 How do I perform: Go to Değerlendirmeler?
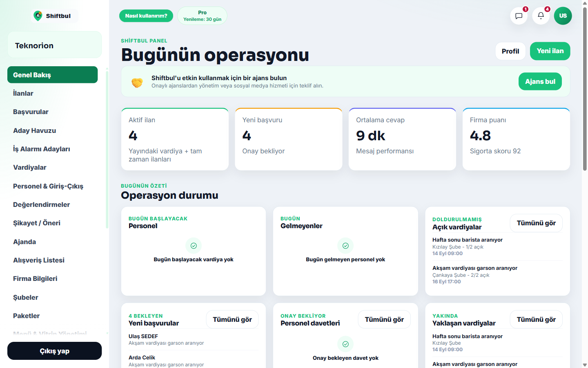pos(52,204)
